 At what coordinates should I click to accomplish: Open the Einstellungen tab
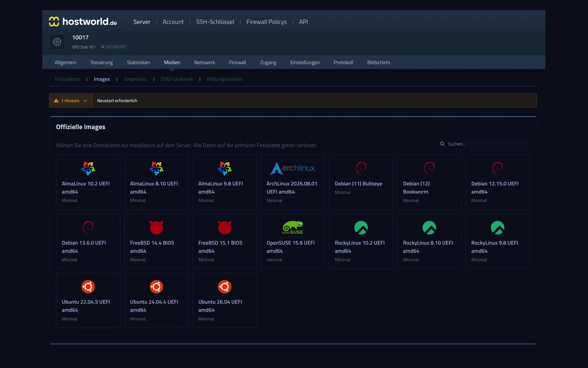click(305, 62)
